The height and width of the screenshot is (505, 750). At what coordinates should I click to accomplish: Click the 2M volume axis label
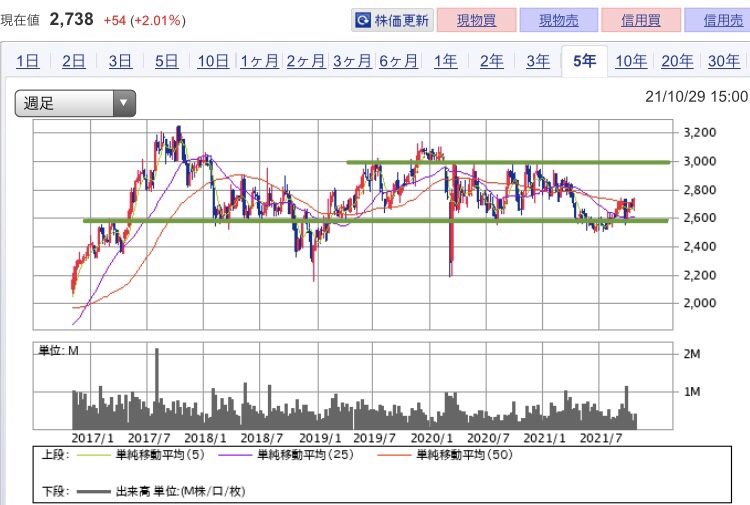point(692,354)
